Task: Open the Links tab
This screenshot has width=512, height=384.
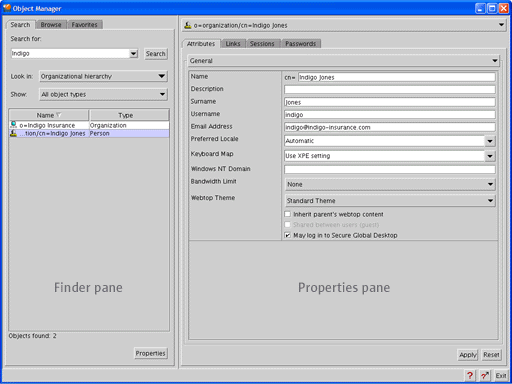Action: tap(233, 44)
